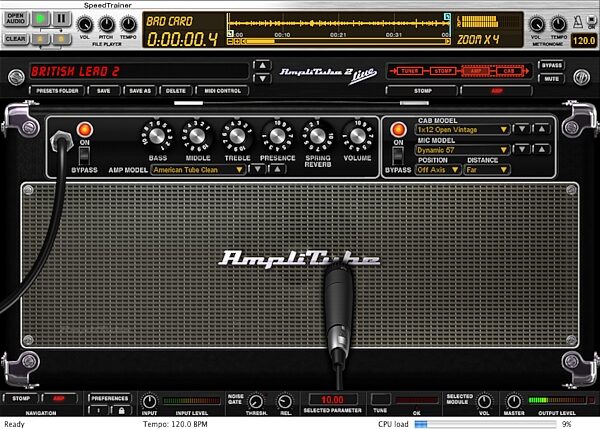Click the MIDDLE knob
Screen dimensions: 600x429
coord(197,136)
